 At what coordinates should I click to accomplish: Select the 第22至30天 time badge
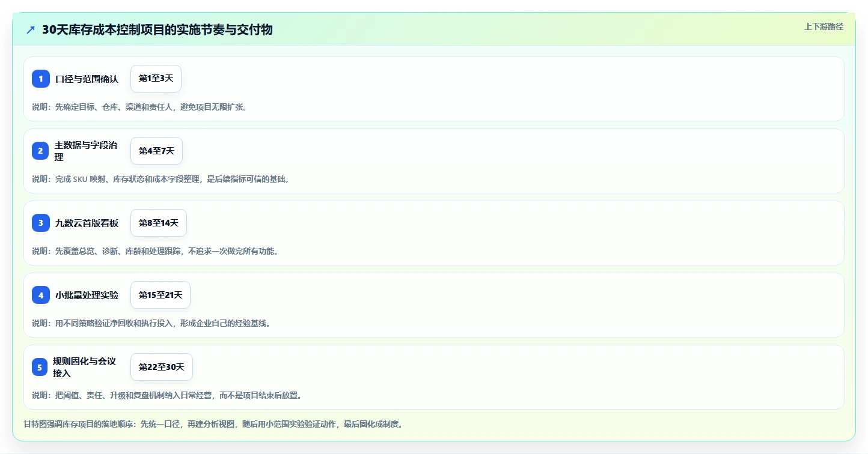pos(161,367)
